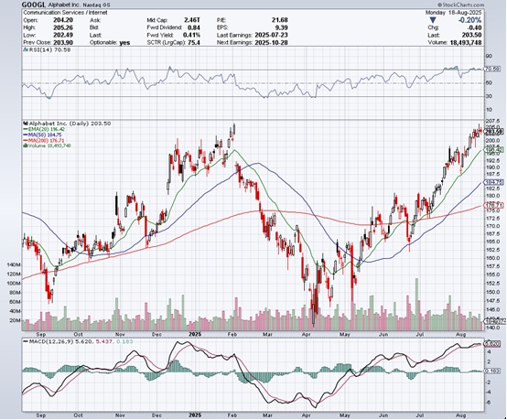Screen dimensions: 507x420
Task: Click the MACD histogram value tag 0.183
Action: (493, 371)
